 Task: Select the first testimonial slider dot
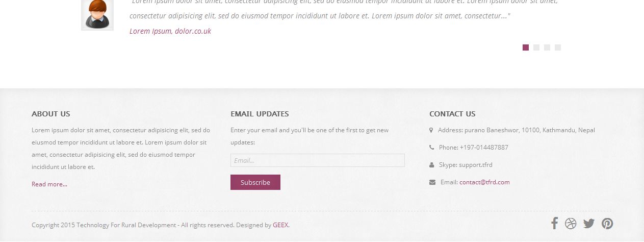tap(526, 47)
